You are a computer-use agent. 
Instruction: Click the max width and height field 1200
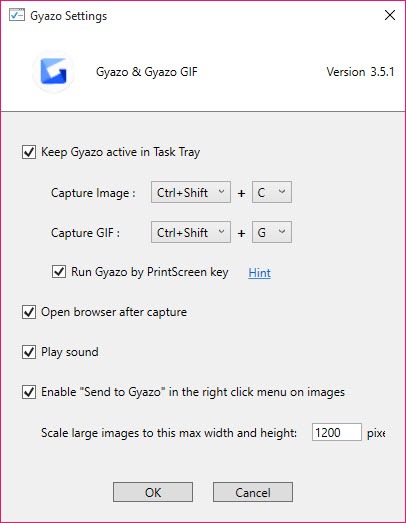pos(337,432)
